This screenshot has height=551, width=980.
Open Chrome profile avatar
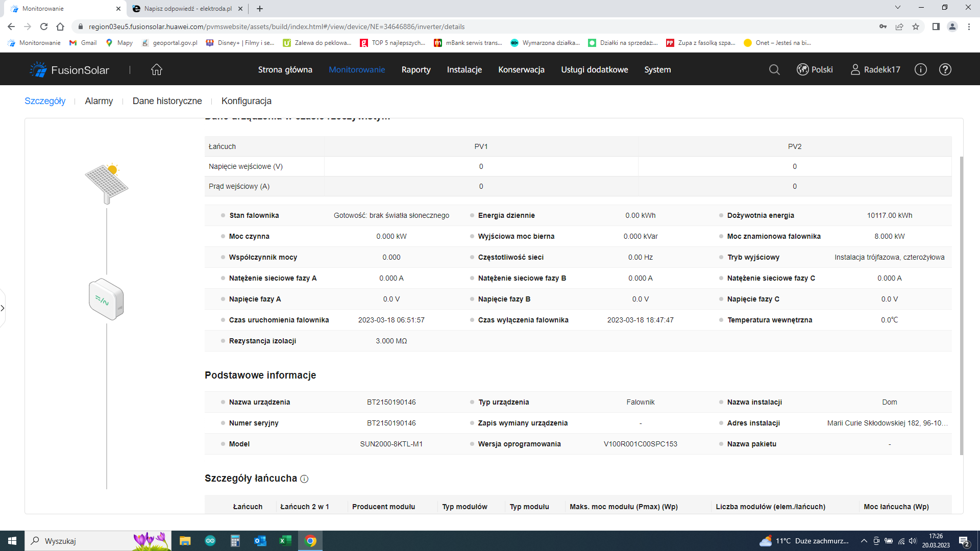[x=952, y=27]
